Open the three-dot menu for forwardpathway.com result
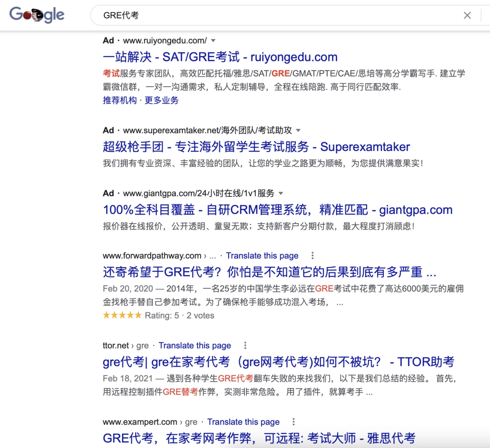Image resolution: width=490 pixels, height=448 pixels. (313, 256)
